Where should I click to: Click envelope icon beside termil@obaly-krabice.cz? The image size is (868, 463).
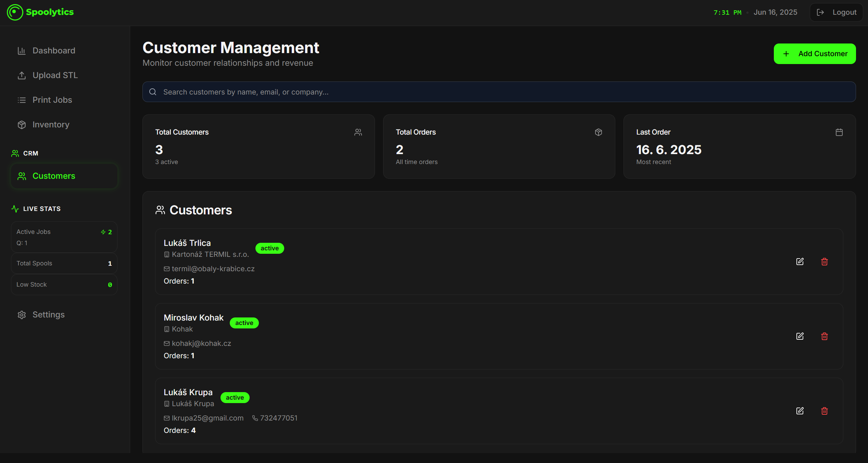point(167,269)
